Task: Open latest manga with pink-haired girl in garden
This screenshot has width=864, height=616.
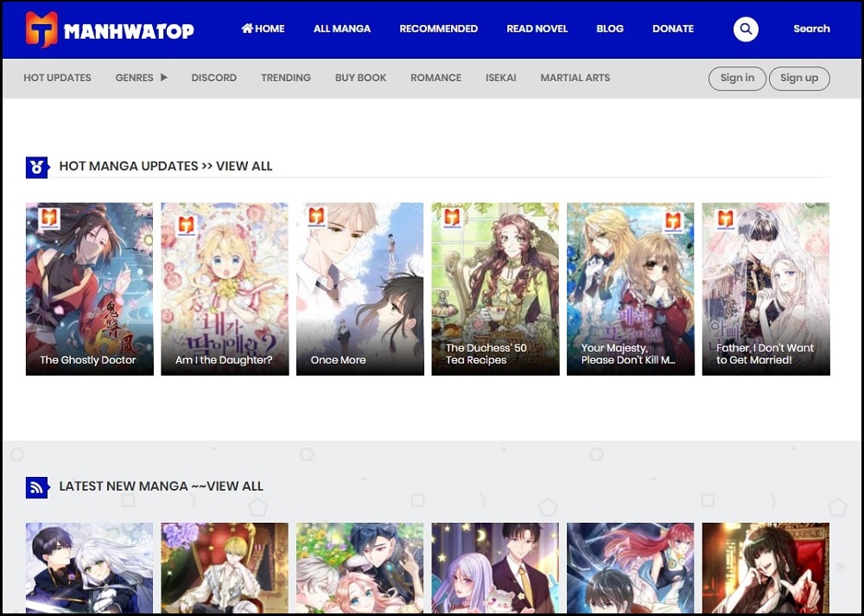Action: (359, 568)
